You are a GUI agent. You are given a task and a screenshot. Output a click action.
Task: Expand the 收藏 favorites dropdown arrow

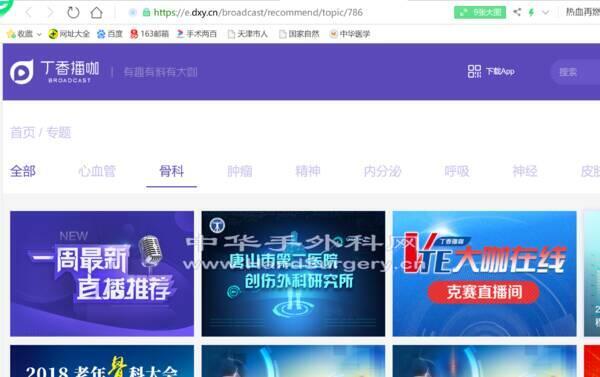(x=39, y=34)
